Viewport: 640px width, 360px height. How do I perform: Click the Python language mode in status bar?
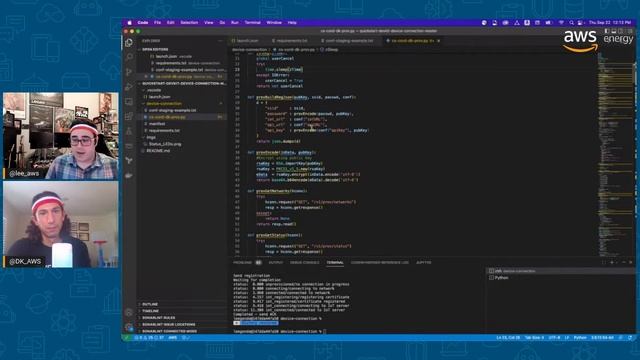pos(580,338)
